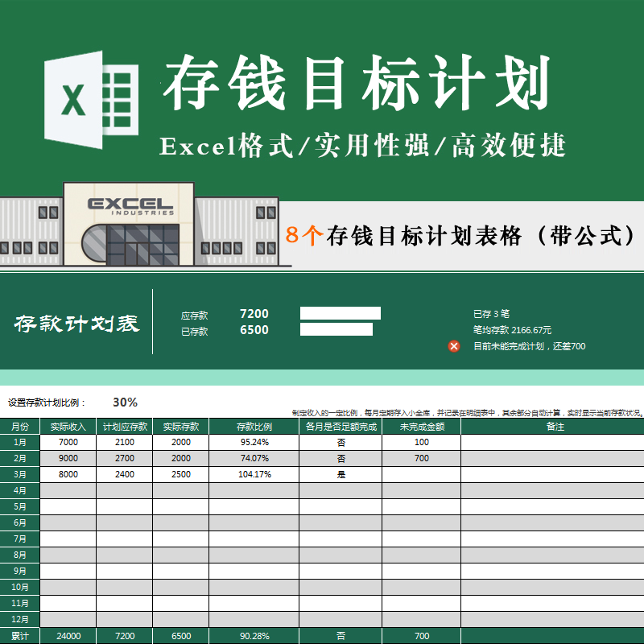Viewport: 644px width, 644px height.
Task: Click the progress bar next to 应存款 7200
Action: (340, 313)
